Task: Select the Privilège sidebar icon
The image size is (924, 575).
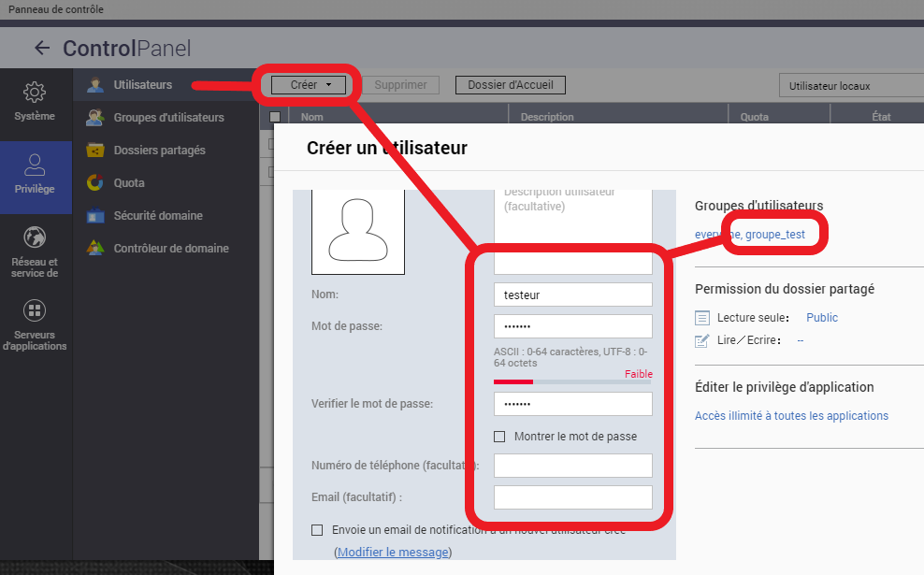Action: click(x=35, y=166)
